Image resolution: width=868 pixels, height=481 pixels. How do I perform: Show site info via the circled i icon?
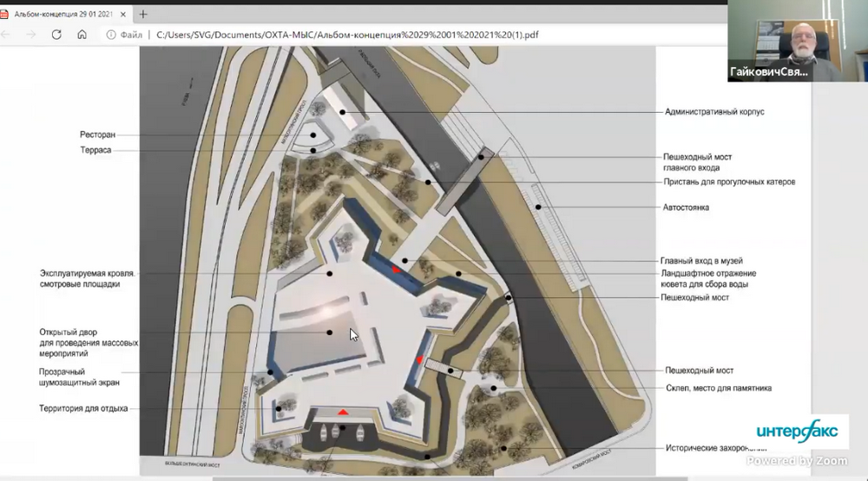tap(111, 35)
